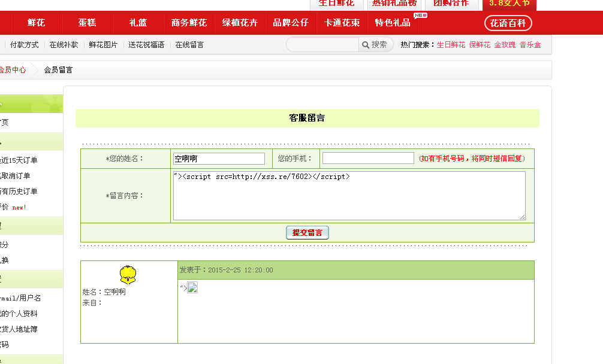Click the 您的手机 phone input field
This screenshot has width=603, height=364.
coord(368,158)
